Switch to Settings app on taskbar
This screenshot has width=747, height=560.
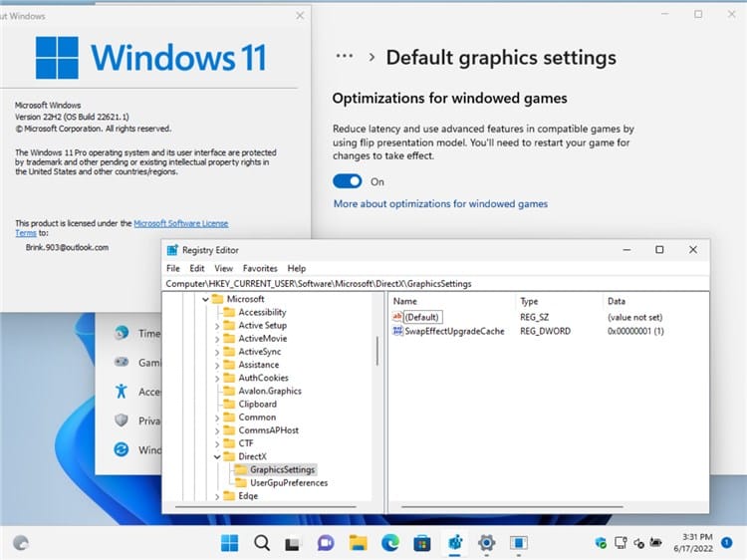coord(486,543)
